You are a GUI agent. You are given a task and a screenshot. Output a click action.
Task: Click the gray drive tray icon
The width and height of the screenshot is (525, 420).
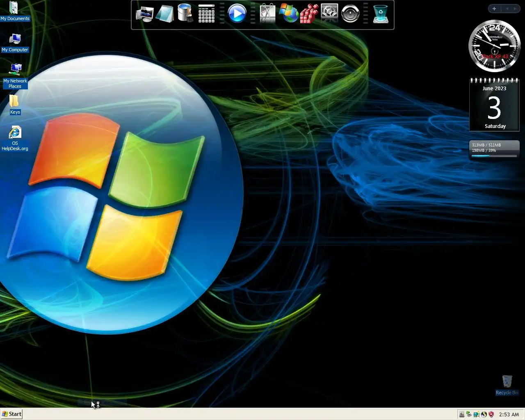(x=462, y=414)
